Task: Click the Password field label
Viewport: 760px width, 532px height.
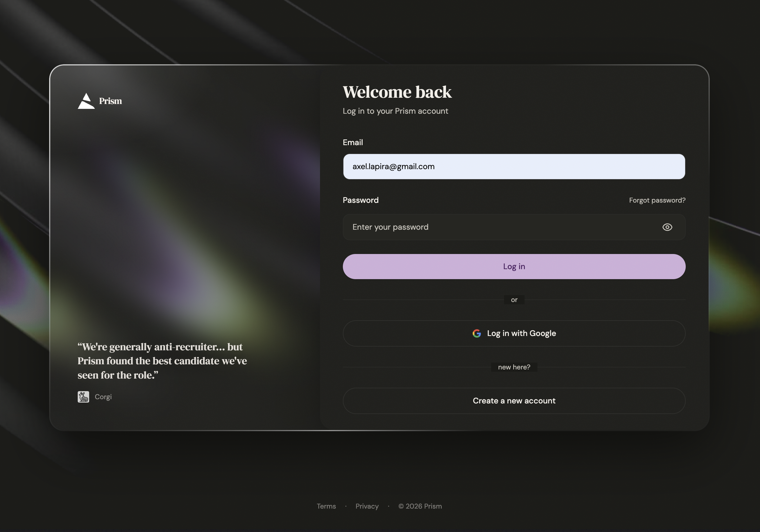Action: (x=361, y=200)
